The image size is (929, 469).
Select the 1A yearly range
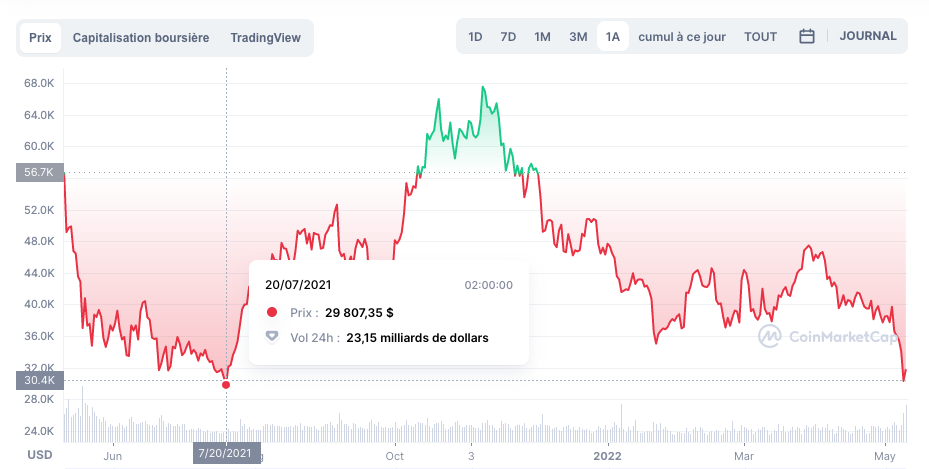[612, 37]
